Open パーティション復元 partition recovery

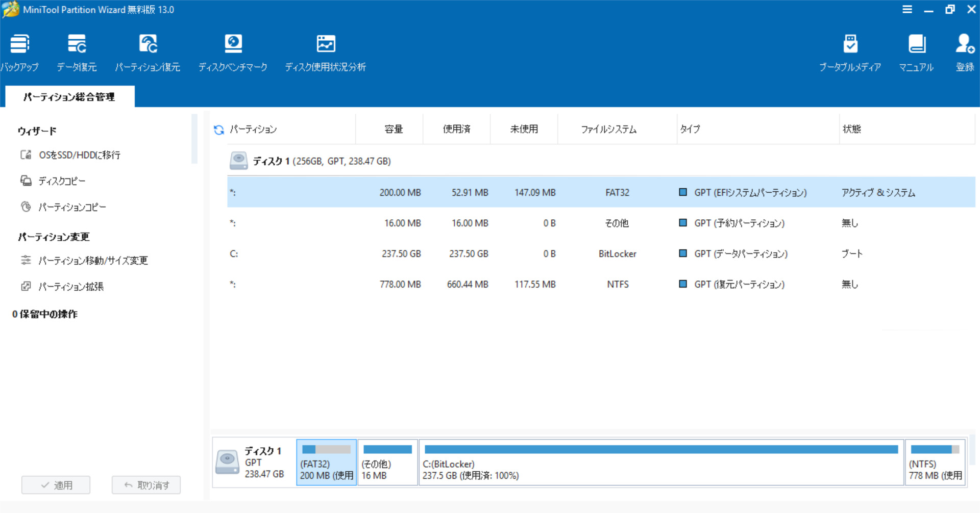pos(148,53)
